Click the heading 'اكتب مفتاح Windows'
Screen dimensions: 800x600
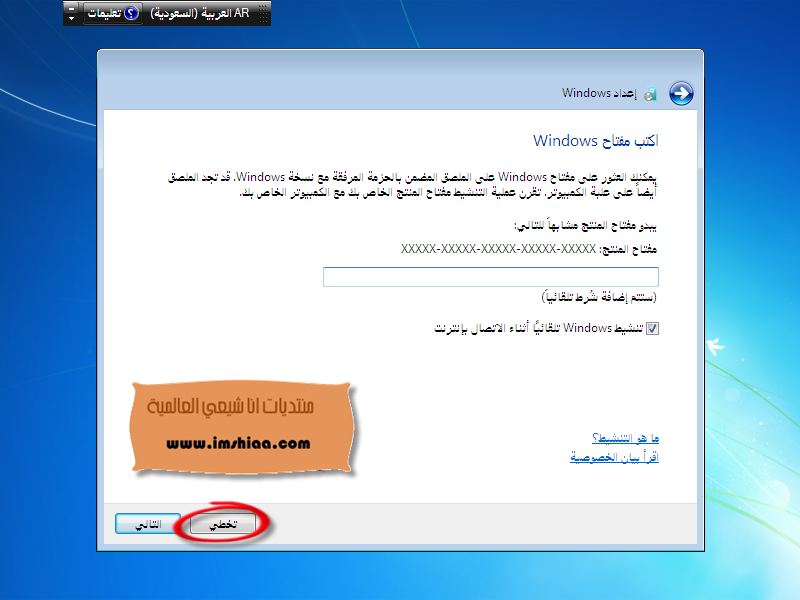596,141
